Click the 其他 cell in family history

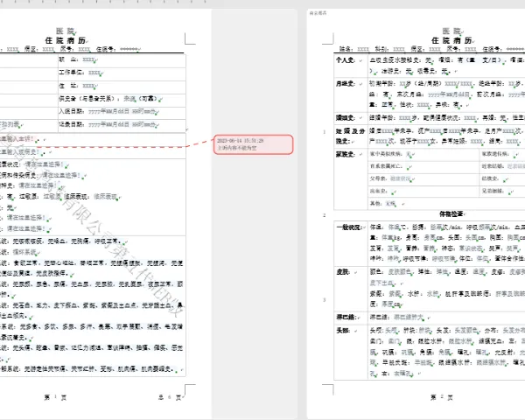(445, 203)
